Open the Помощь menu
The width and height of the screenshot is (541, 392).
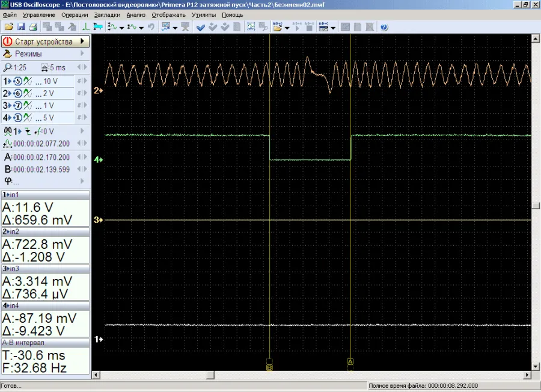[233, 15]
